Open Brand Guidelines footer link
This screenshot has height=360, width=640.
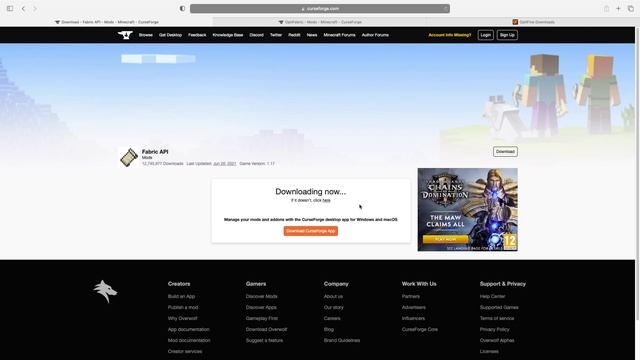[342, 340]
